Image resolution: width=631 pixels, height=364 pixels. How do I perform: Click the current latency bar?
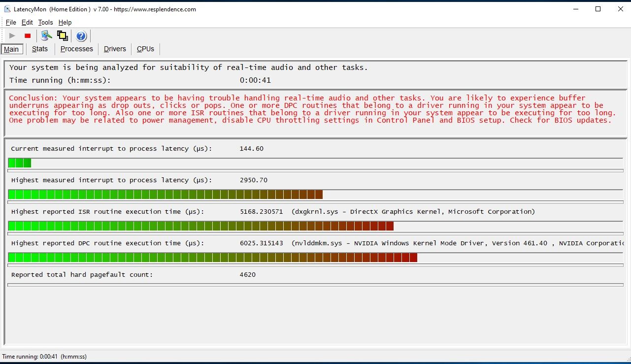pos(315,163)
